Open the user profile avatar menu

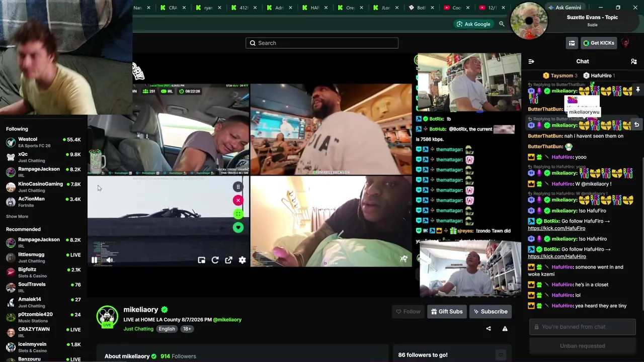tap(625, 43)
